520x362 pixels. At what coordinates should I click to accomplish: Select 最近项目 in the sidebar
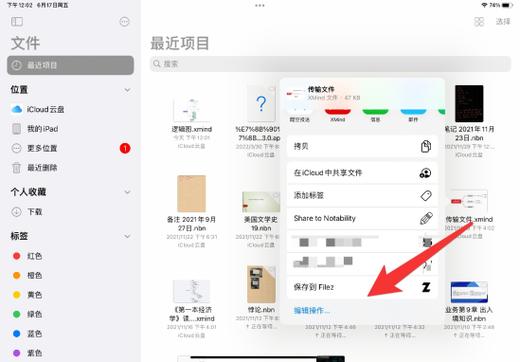[x=70, y=65]
